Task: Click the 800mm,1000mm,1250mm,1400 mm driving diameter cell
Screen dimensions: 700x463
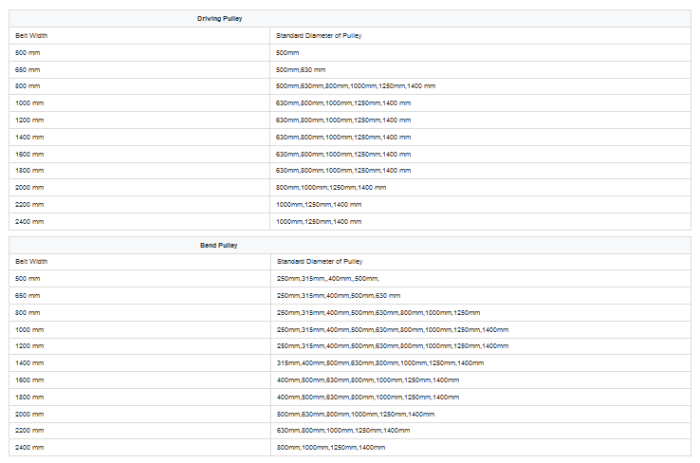Action: 331,187
